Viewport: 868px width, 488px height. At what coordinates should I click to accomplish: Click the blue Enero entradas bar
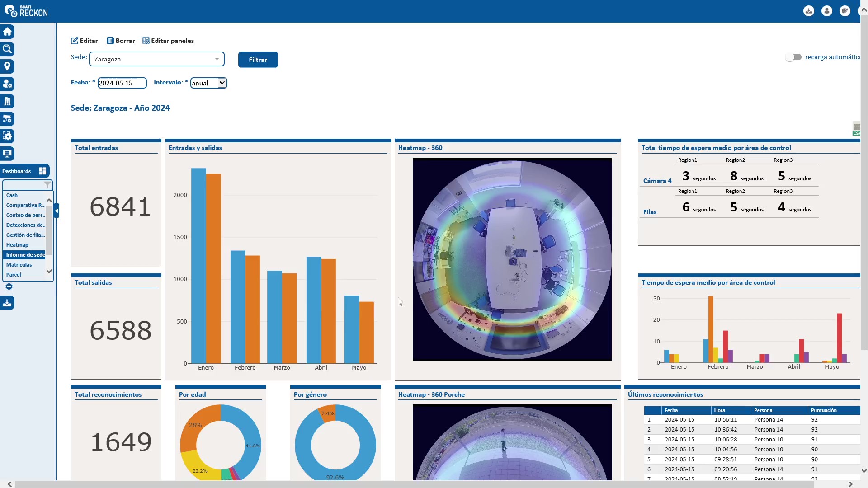tap(198, 266)
